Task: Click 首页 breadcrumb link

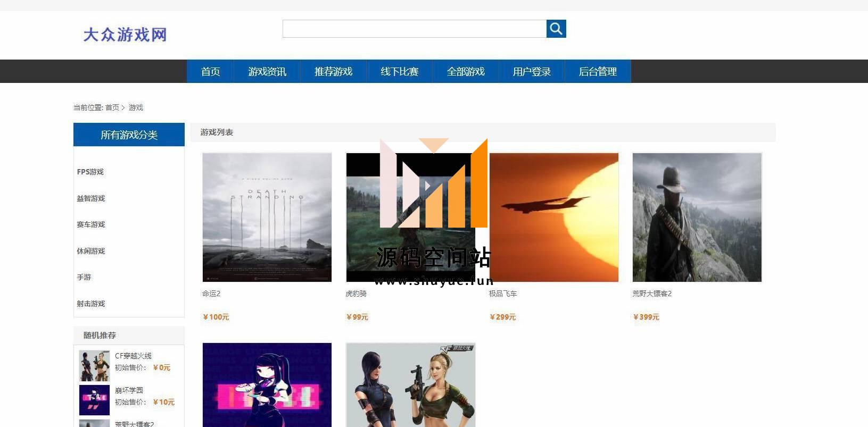Action: [x=112, y=107]
